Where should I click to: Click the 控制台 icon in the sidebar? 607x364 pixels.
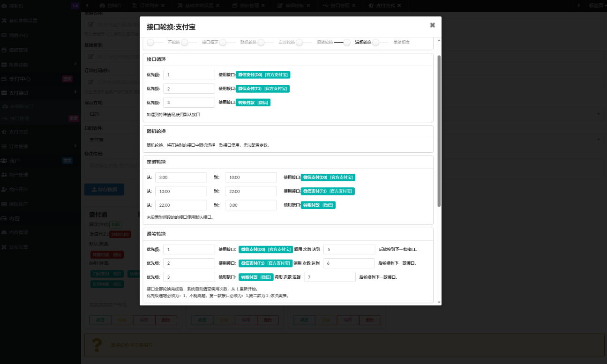(x=4, y=6)
